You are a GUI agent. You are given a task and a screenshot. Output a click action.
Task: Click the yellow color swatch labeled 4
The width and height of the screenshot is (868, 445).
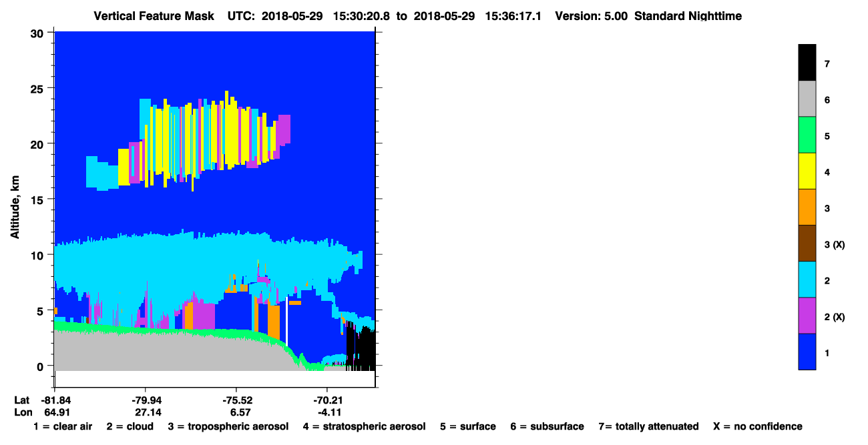click(807, 171)
